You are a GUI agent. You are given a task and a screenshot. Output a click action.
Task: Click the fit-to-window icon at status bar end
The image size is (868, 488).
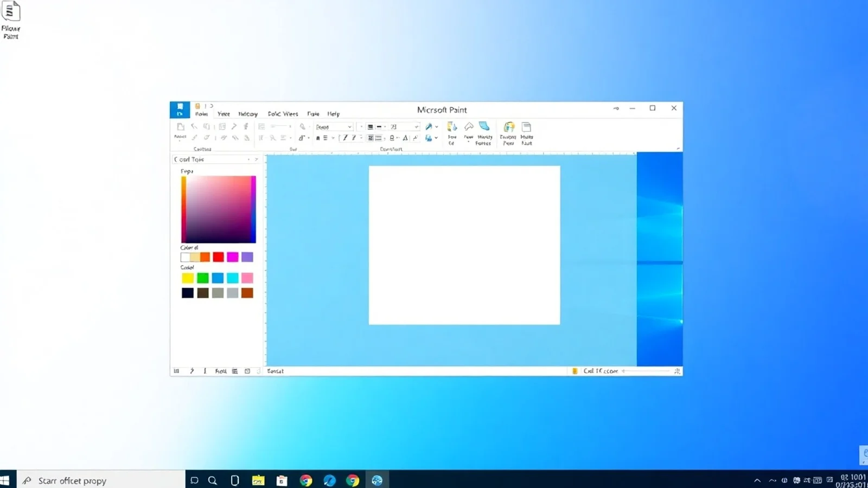click(677, 371)
